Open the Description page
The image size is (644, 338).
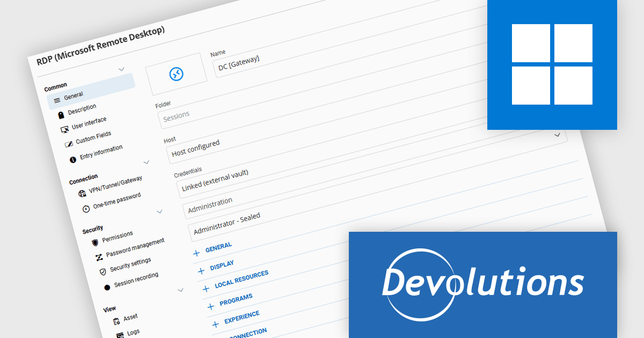click(82, 109)
